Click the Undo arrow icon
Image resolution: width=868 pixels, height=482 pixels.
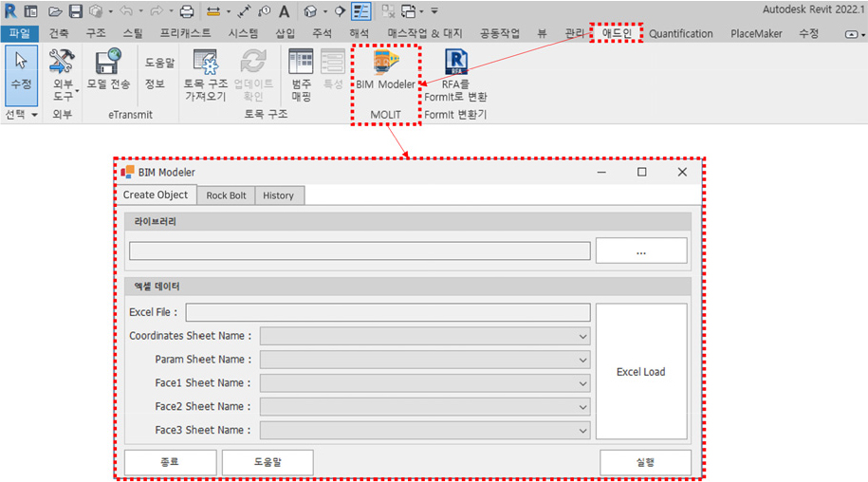[127, 10]
